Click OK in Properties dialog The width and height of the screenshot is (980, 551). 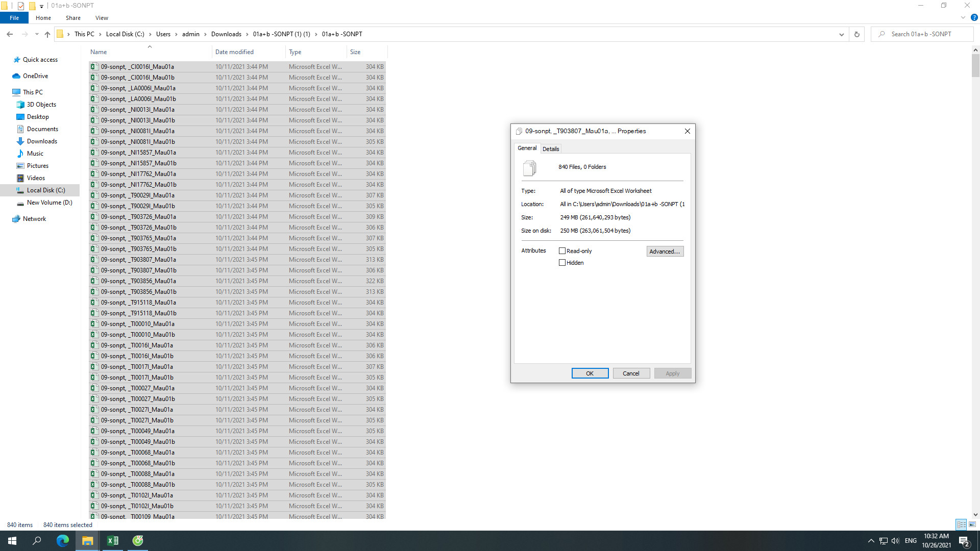point(590,373)
